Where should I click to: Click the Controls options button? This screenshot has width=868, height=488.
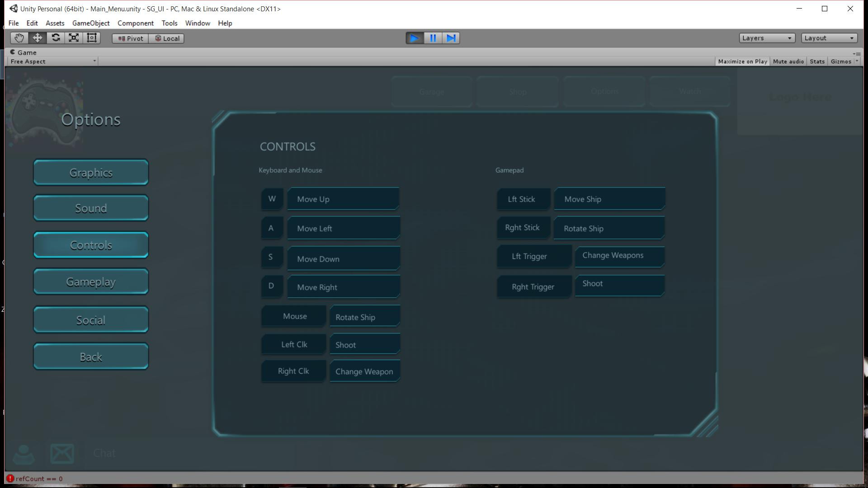pyautogui.click(x=91, y=245)
